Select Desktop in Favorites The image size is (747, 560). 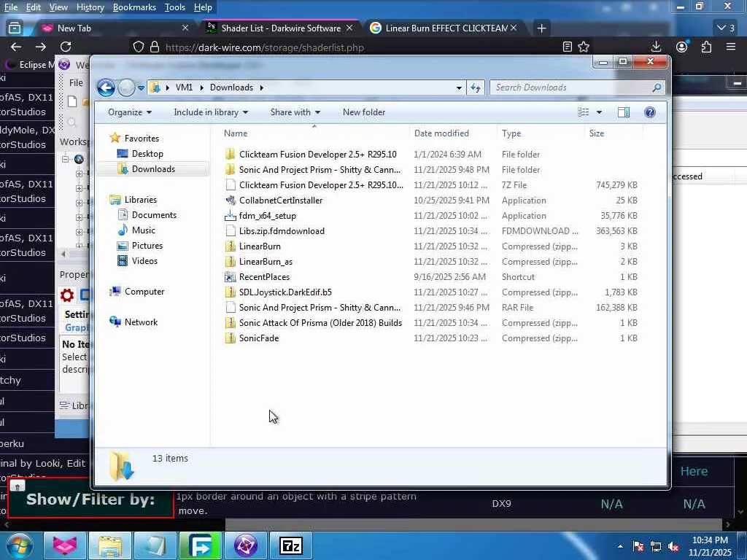[x=147, y=154]
